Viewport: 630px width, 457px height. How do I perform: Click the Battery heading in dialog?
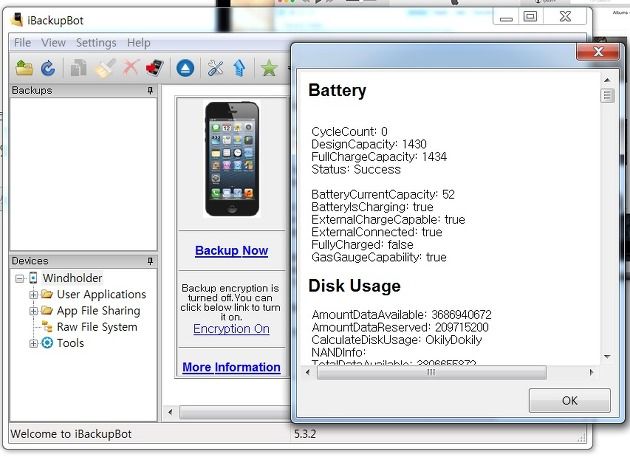click(337, 90)
